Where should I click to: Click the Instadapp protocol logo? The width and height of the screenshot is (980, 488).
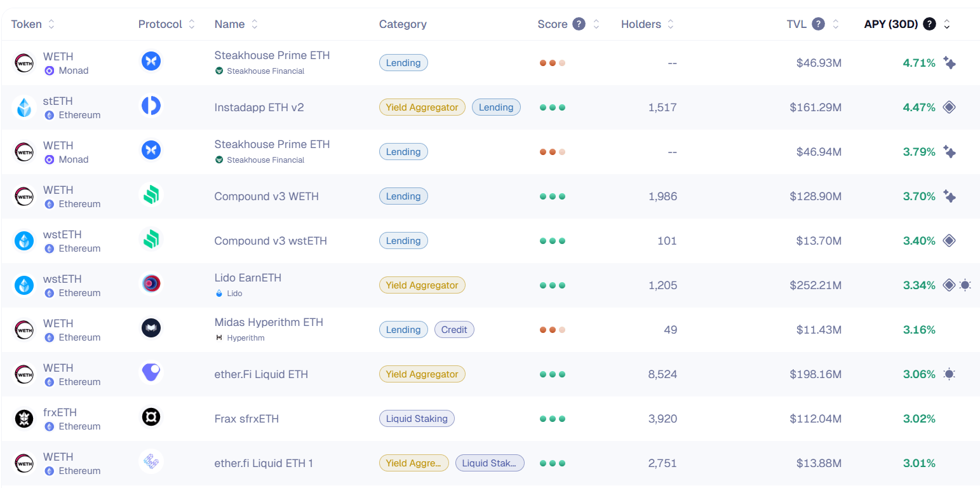(x=151, y=106)
